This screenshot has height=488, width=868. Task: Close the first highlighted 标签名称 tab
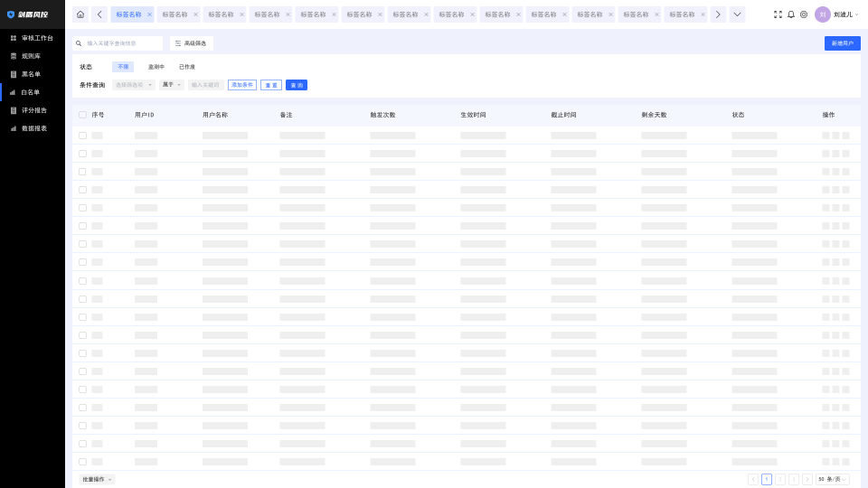(x=149, y=14)
